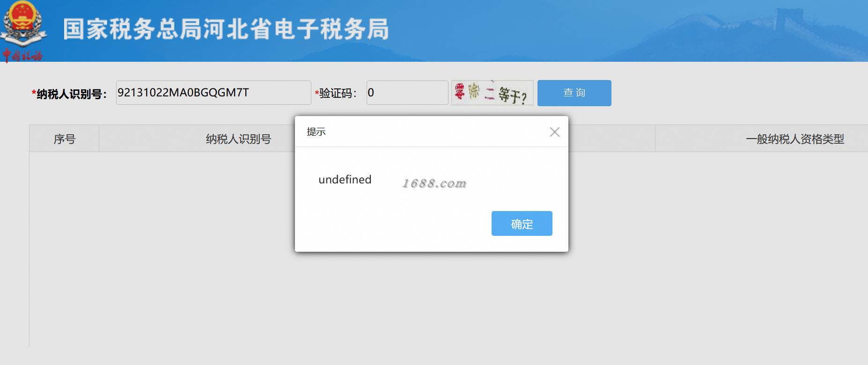Viewport: 868px width, 365px height.
Task: Select the 纳税人识别号 column header
Action: tap(238, 139)
